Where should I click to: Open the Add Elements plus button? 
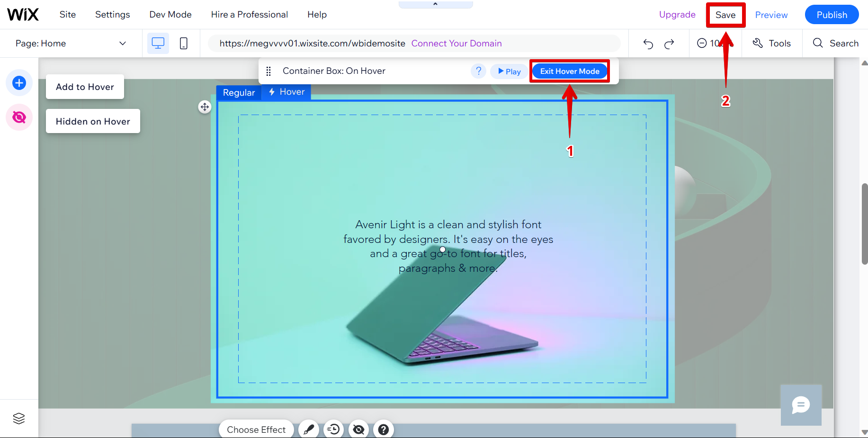point(19,83)
